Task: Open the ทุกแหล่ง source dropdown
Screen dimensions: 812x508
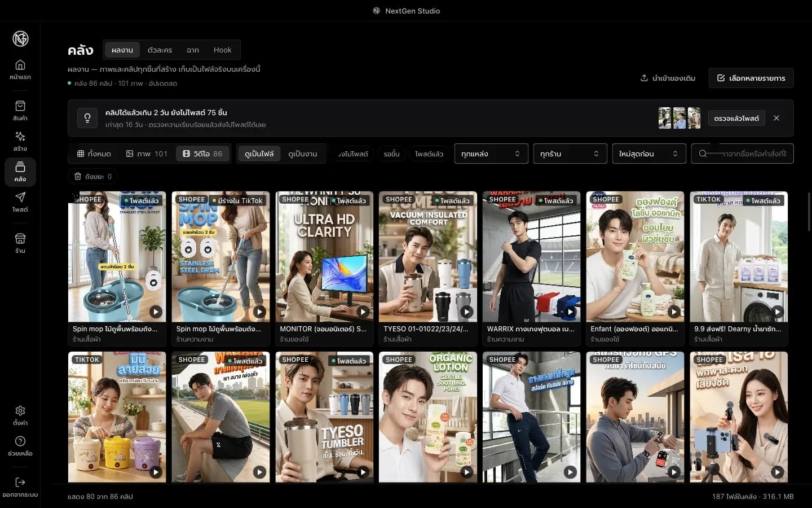Action: 491,154
